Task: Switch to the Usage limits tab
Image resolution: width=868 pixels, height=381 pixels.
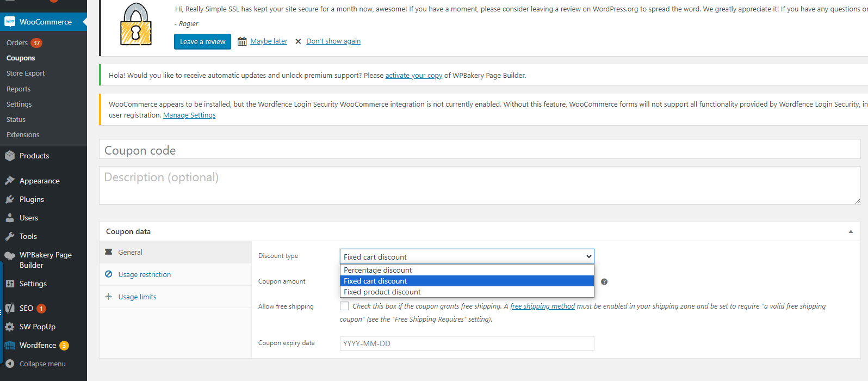Action: click(x=176, y=297)
